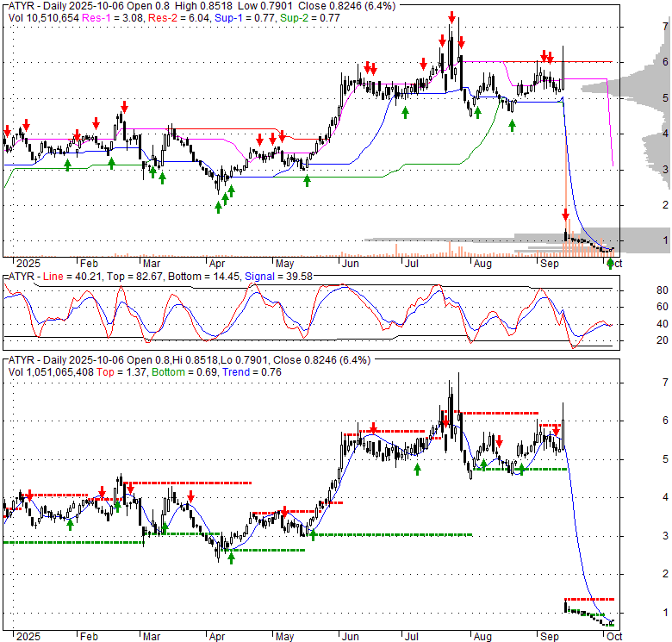Click the green arrow in May, top chart
Screen dimensions: 672x642
(x=306, y=180)
